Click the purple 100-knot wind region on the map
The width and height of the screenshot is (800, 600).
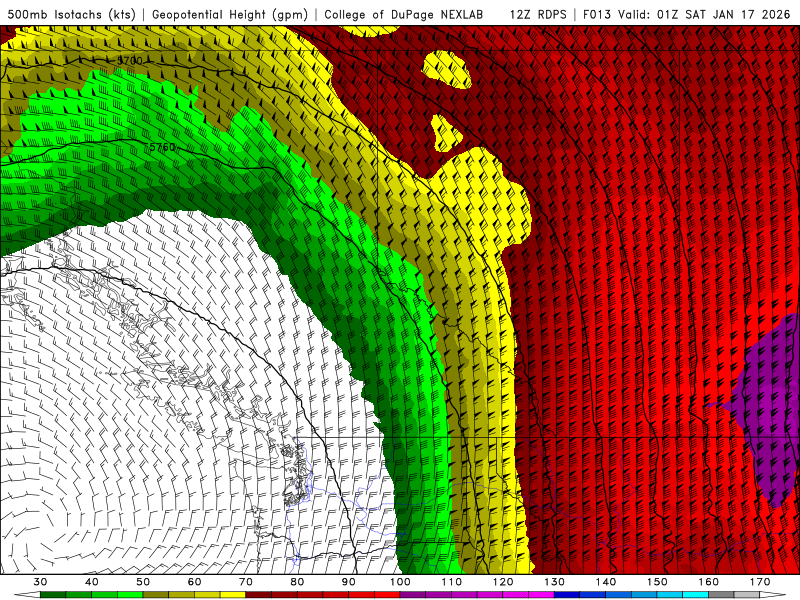(770, 413)
